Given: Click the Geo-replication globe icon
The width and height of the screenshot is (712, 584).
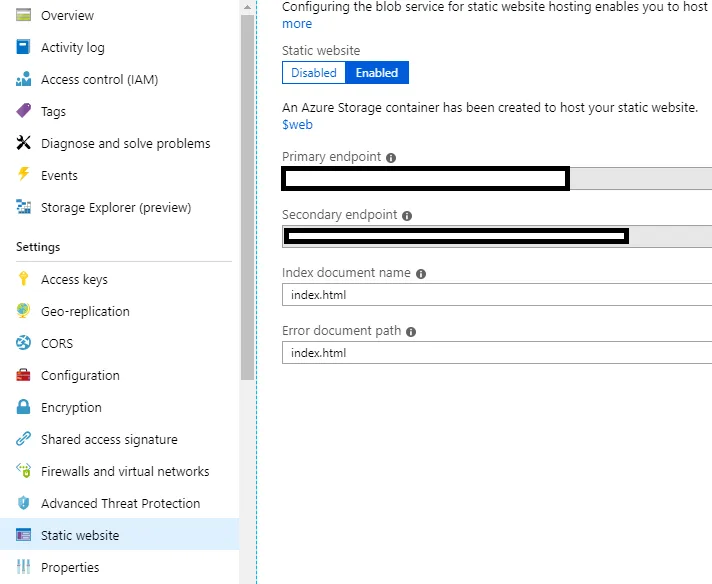Looking at the screenshot, I should coord(24,311).
